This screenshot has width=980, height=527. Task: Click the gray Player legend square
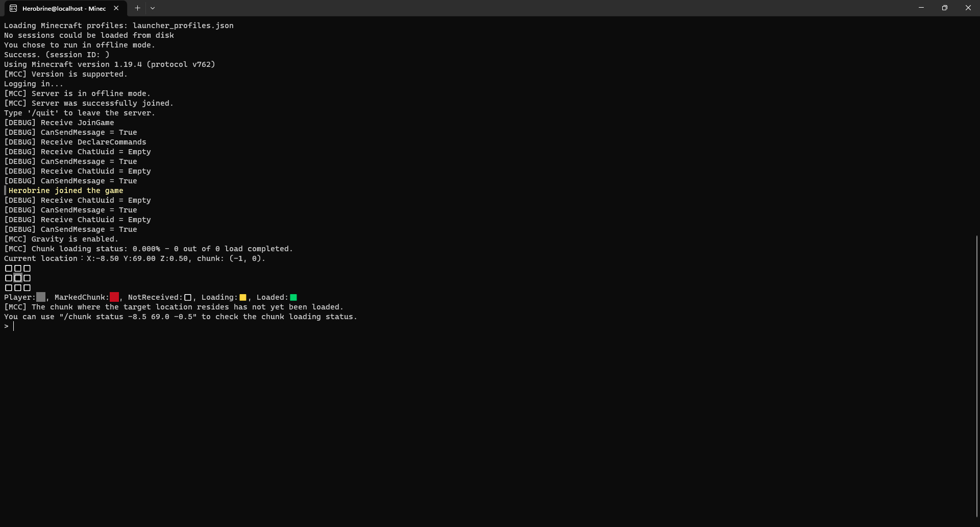(41, 297)
